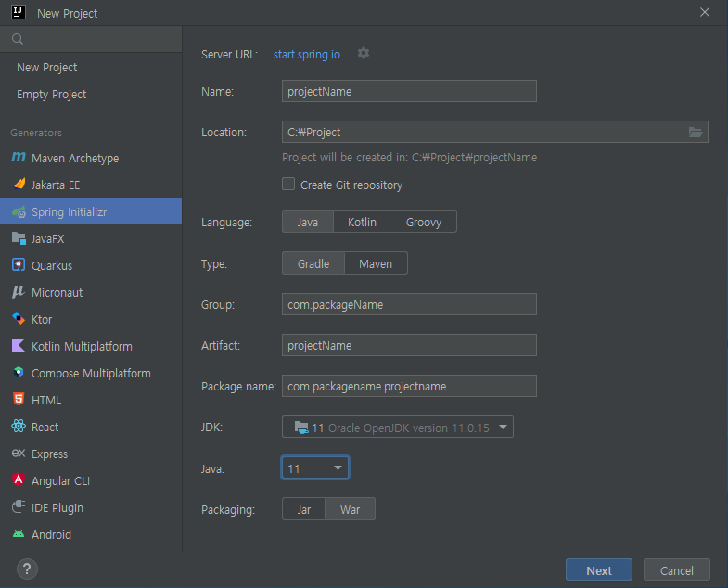Open server URL settings gear
This screenshot has width=728, height=588.
click(364, 54)
